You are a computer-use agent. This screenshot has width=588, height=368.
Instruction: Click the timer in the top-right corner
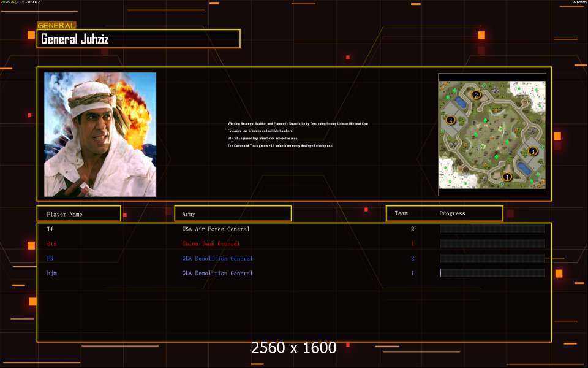point(579,2)
